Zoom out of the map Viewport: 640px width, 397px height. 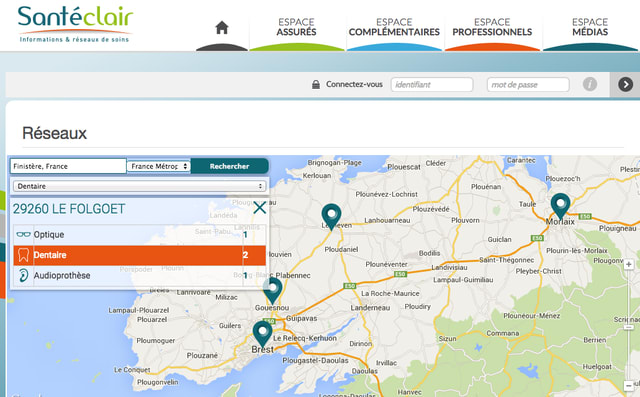(x=629, y=385)
